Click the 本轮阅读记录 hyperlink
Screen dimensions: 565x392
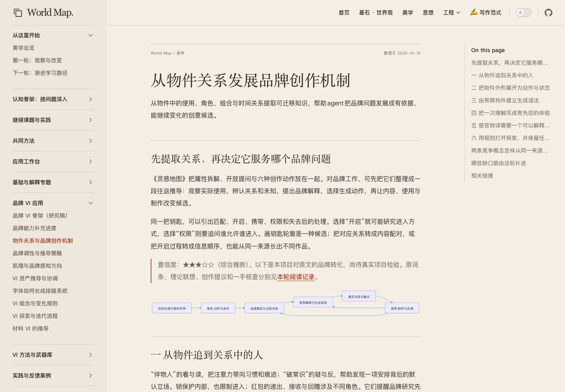click(x=296, y=277)
